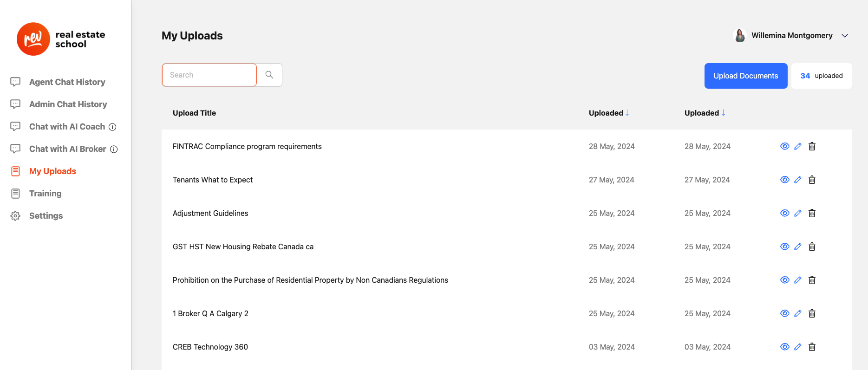Sort by the first Uploaded column arrow

pyautogui.click(x=627, y=113)
